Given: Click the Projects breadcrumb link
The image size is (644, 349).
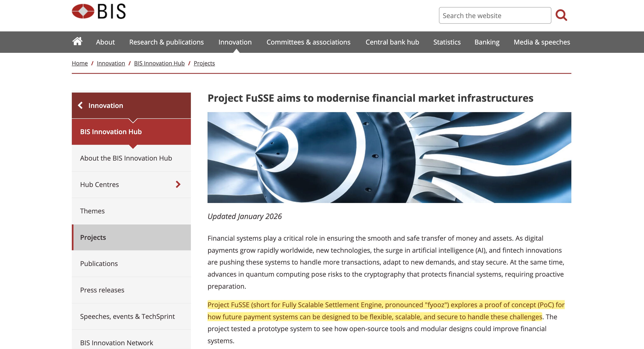Looking at the screenshot, I should pos(204,63).
